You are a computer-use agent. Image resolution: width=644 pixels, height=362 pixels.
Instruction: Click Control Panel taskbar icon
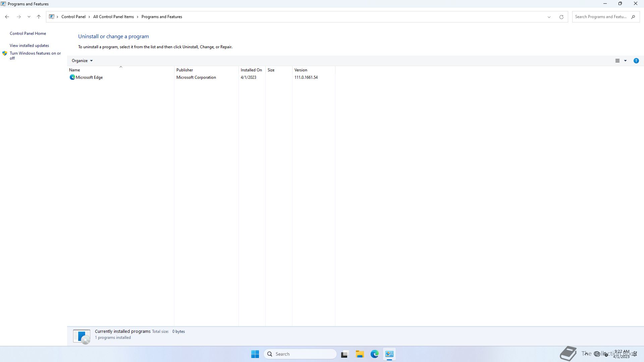(389, 354)
